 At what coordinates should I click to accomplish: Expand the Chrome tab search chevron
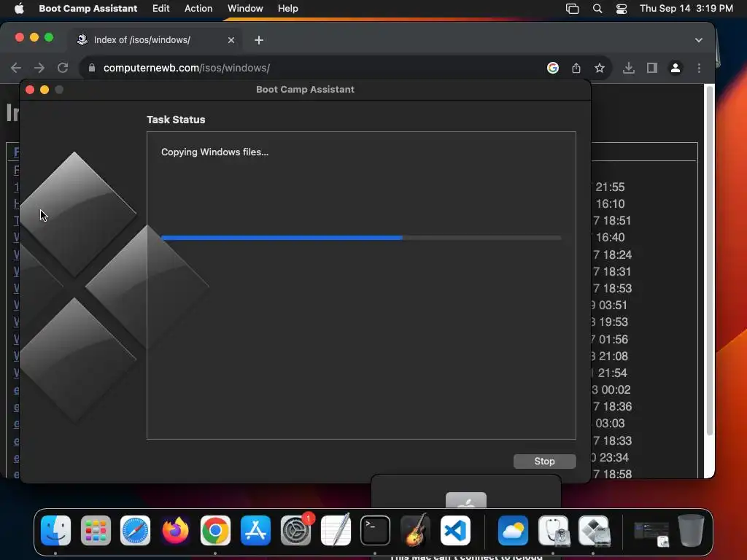coord(698,40)
